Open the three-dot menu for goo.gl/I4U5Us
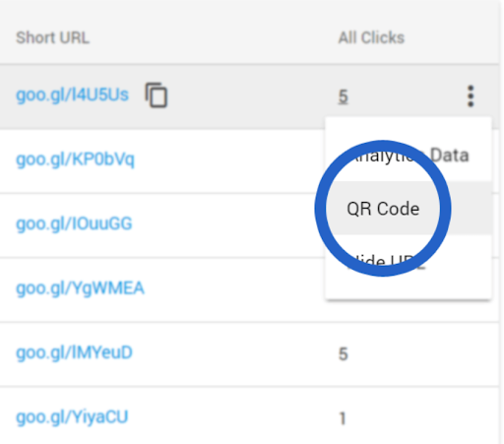 coord(471,96)
